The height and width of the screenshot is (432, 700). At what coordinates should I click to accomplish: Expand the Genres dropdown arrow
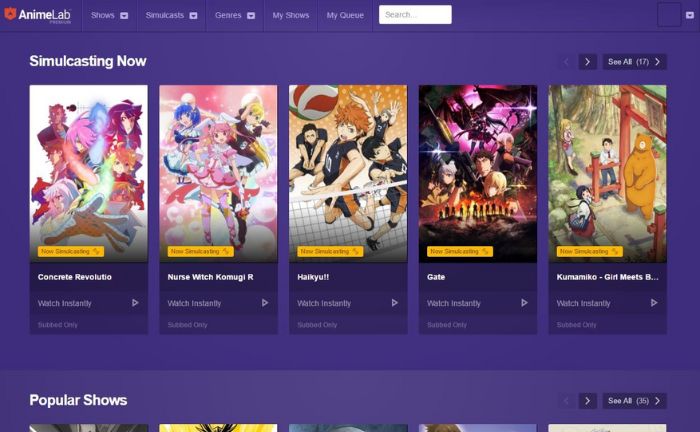(251, 16)
